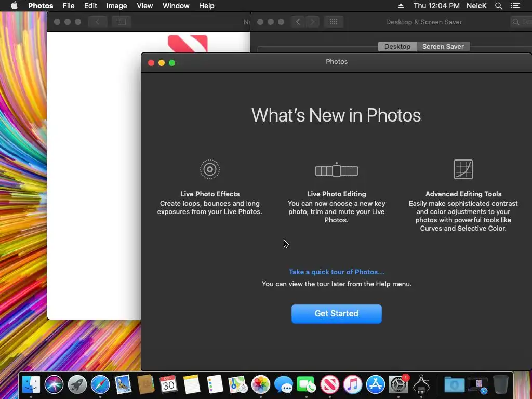Image resolution: width=532 pixels, height=399 pixels.
Task: Open Safari compass icon in Dock
Action: [100, 384]
